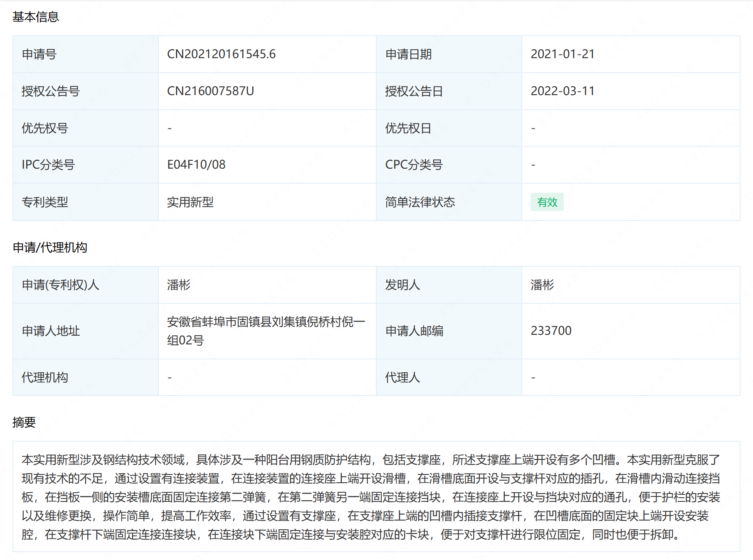The image size is (753, 560).
Task: Click the postal code 233700
Action: tap(551, 331)
